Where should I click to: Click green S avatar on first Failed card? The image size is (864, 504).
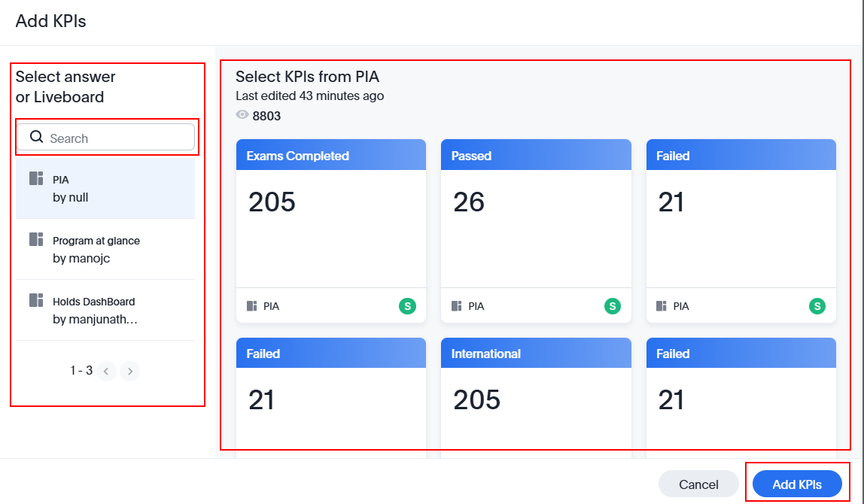tap(817, 306)
